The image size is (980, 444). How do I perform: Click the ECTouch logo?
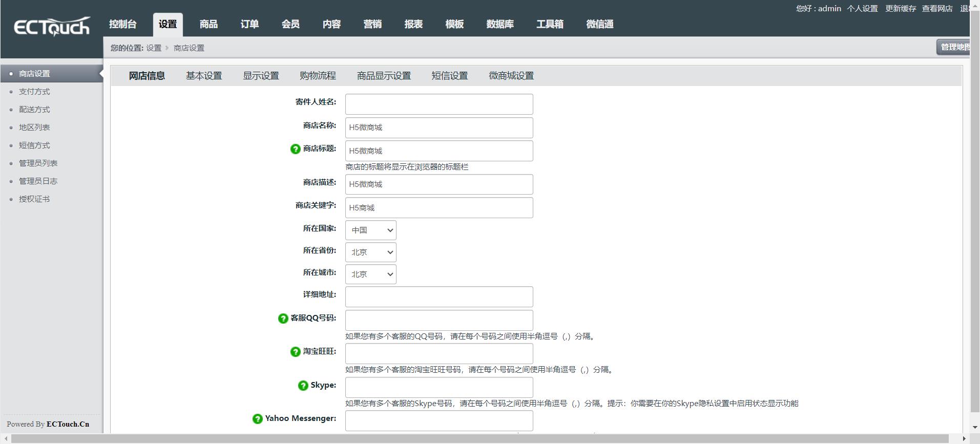click(x=52, y=26)
